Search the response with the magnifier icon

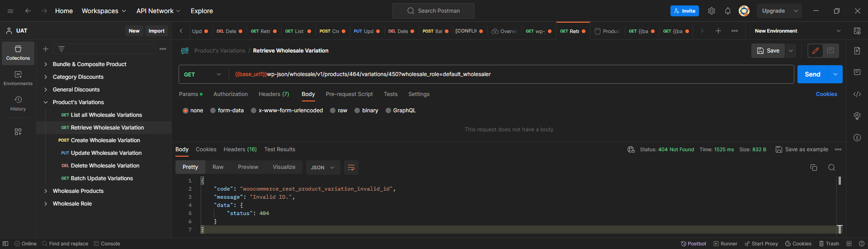(831, 168)
